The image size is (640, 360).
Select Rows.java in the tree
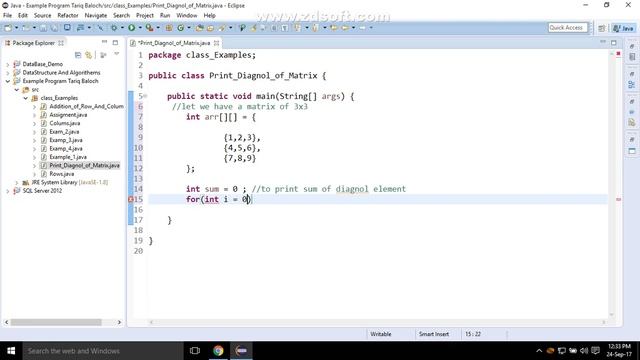(x=62, y=174)
